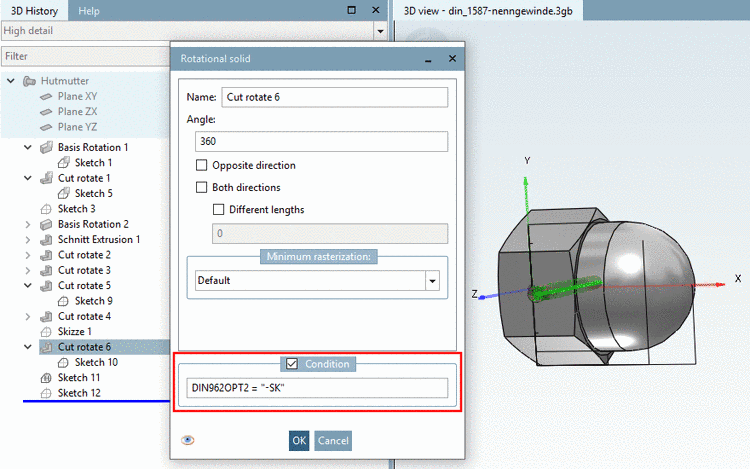
Task: Switch to the 3D History tab
Action: 34,11
